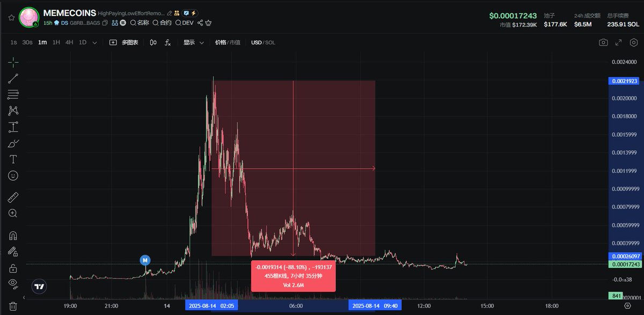
Task: Activate the ruler measure tool
Action: (13, 197)
